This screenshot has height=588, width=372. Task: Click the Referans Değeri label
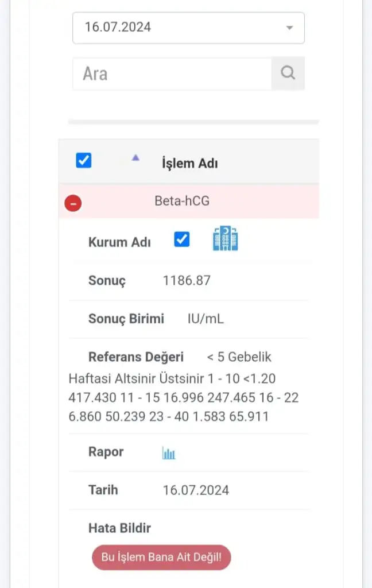(x=135, y=357)
